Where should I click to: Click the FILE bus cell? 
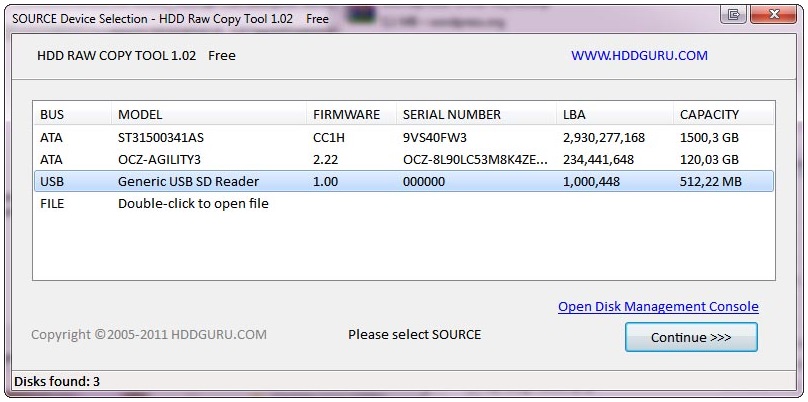point(52,204)
